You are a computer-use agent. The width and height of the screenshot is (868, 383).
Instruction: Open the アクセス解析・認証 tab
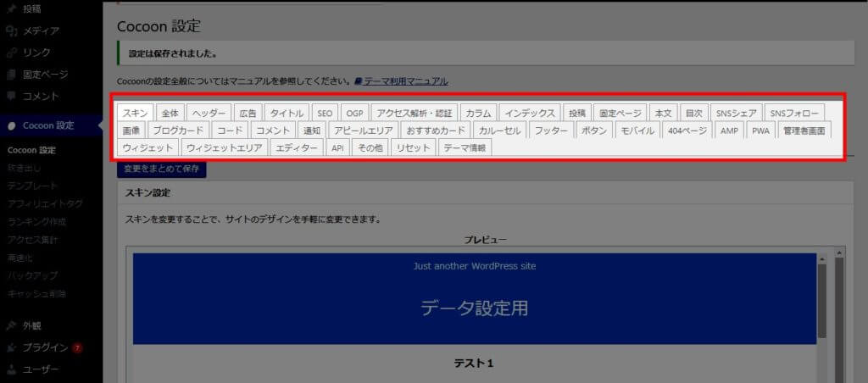pos(415,113)
